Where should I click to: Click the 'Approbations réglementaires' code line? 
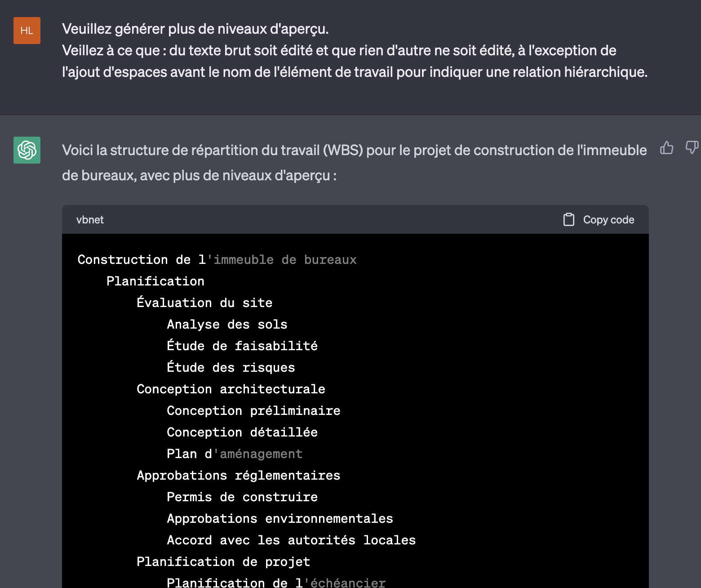point(239,476)
